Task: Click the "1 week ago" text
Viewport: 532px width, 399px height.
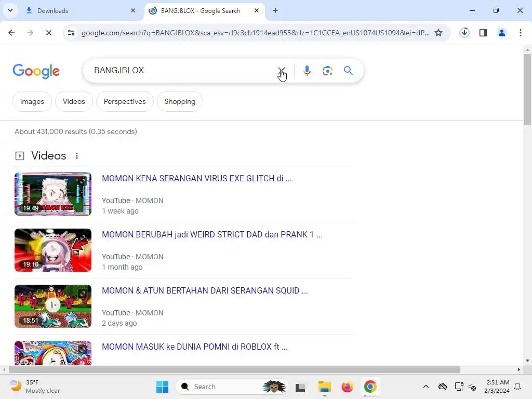Action: click(120, 211)
